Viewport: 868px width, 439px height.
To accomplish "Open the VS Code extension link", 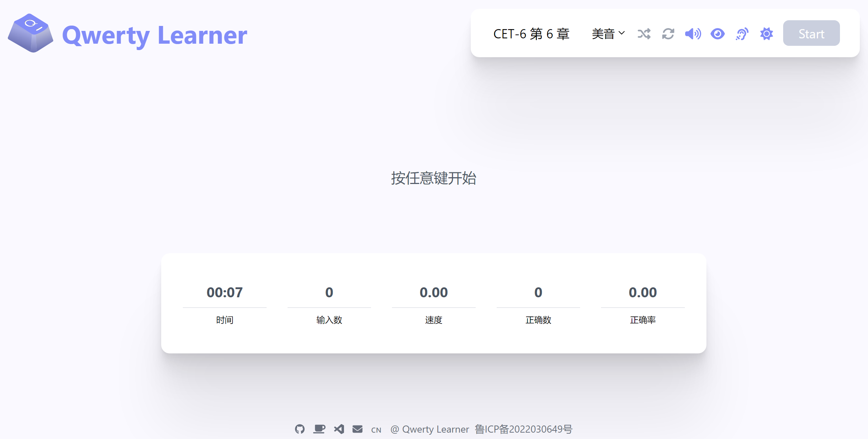I will (x=338, y=429).
